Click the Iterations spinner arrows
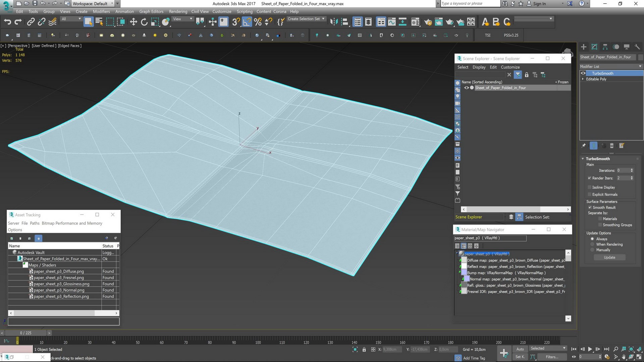644x362 pixels. click(x=632, y=171)
